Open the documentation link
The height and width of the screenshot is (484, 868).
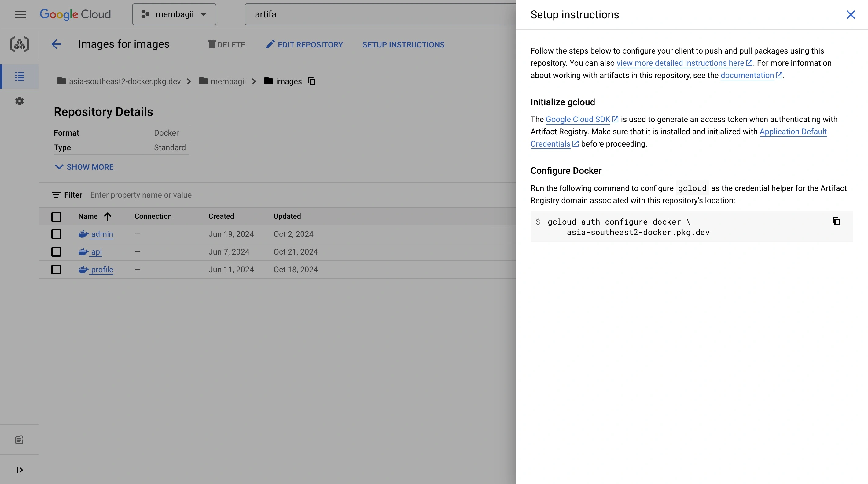[747, 75]
